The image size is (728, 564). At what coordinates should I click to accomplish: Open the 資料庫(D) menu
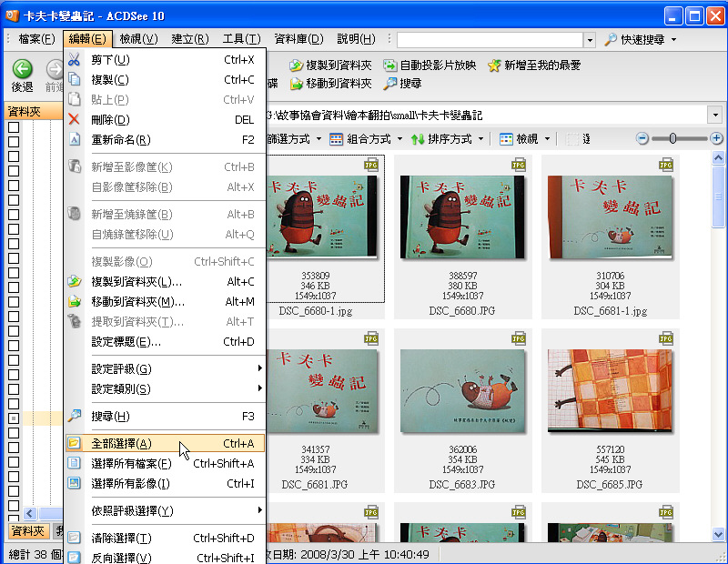(x=298, y=39)
